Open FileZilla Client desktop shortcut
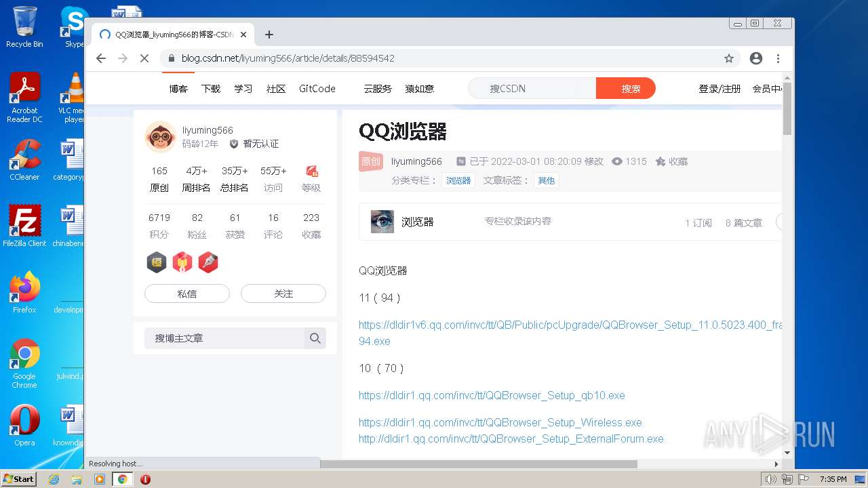This screenshot has width=868, height=488. [x=24, y=226]
